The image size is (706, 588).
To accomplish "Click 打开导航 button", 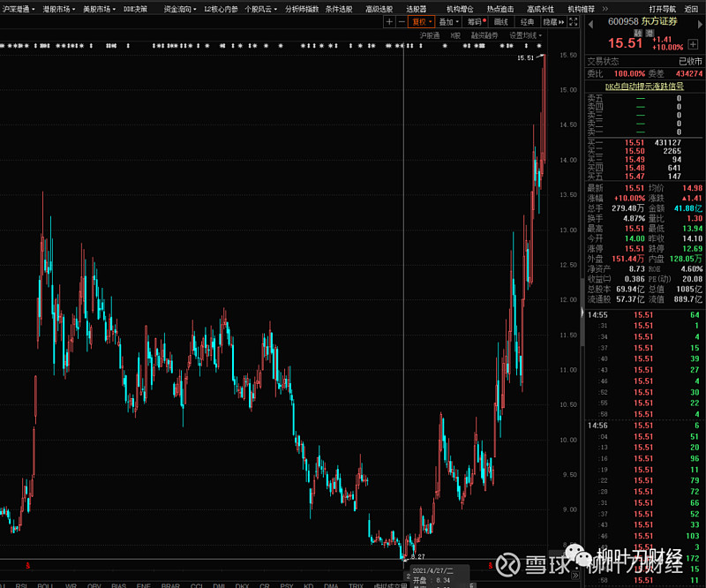I will (663, 9).
